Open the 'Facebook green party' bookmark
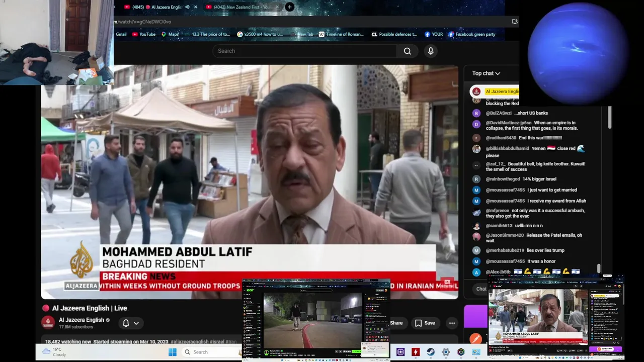The image size is (644, 362). 472,34
